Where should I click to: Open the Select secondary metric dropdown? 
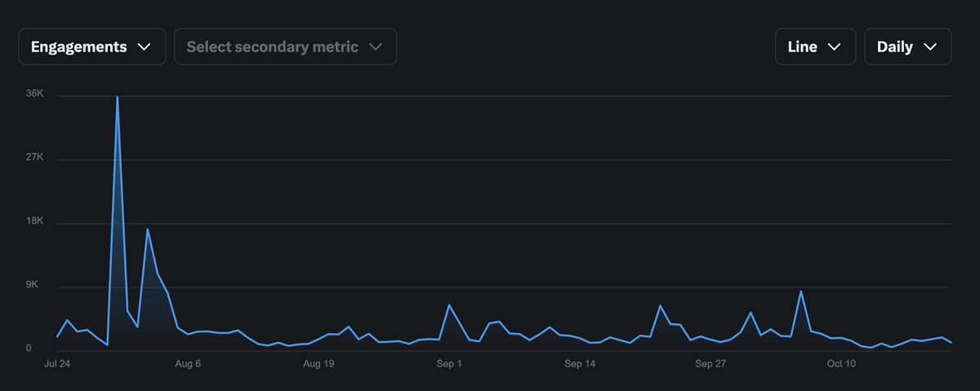point(286,47)
